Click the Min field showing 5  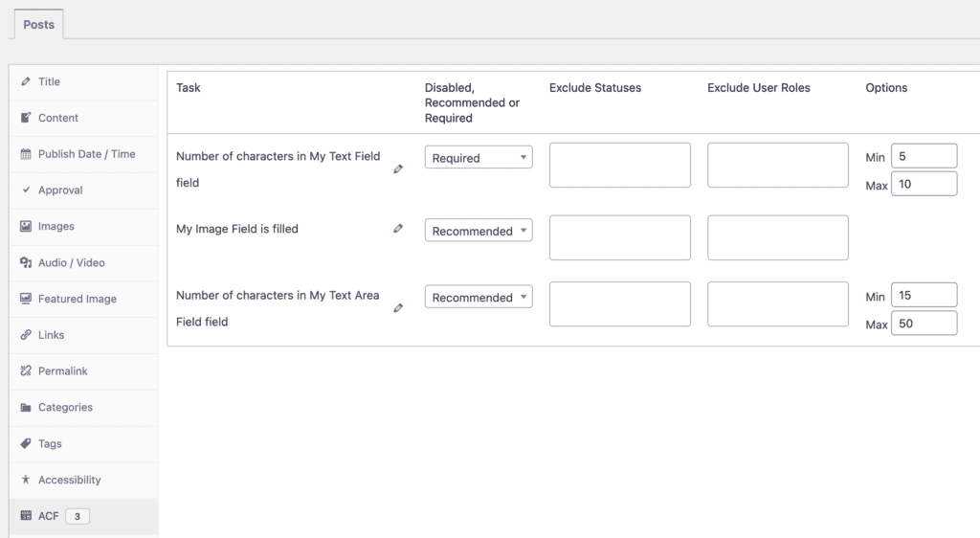tap(924, 156)
